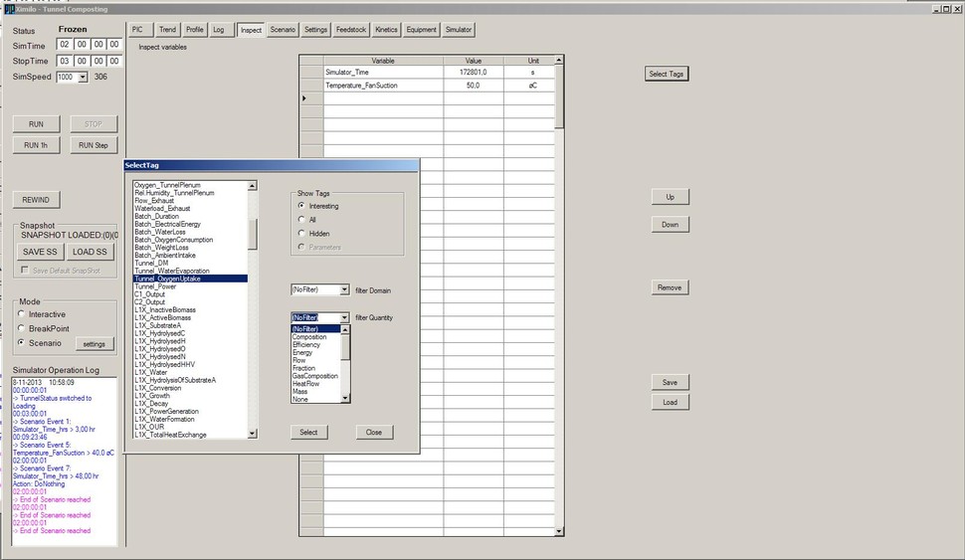Click Select button in SelectTag dialog
Image resolution: width=965 pixels, height=560 pixels.
pyautogui.click(x=308, y=433)
